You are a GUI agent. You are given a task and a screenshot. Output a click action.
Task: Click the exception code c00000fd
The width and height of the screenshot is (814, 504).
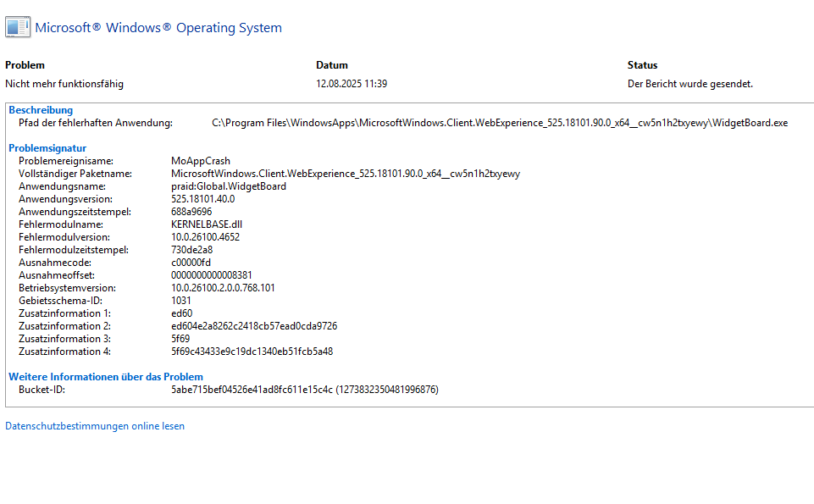pyautogui.click(x=191, y=263)
